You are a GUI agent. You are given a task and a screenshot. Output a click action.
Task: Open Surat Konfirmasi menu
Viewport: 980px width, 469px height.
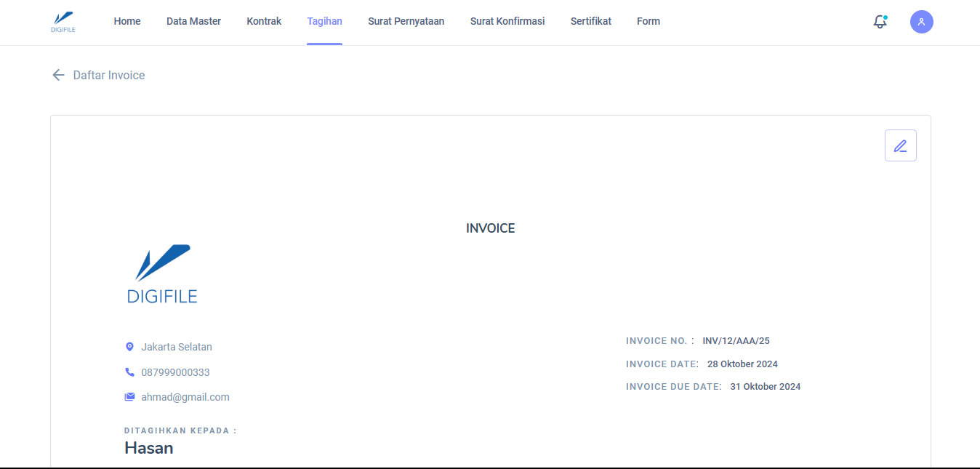[x=507, y=21]
